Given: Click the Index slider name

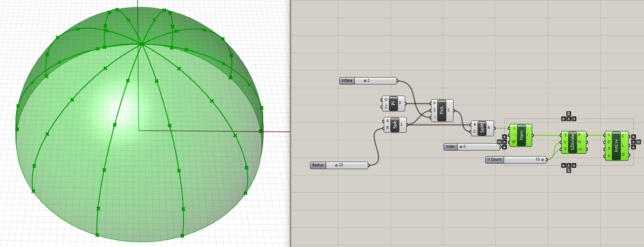Looking at the screenshot, I should pos(450,147).
